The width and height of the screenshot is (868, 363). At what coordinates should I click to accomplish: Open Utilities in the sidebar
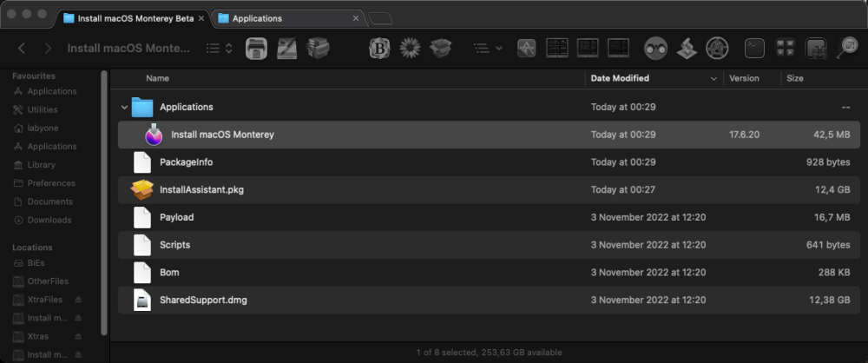[43, 109]
